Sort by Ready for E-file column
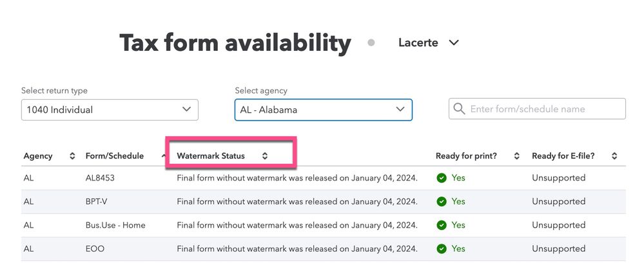 (614, 156)
